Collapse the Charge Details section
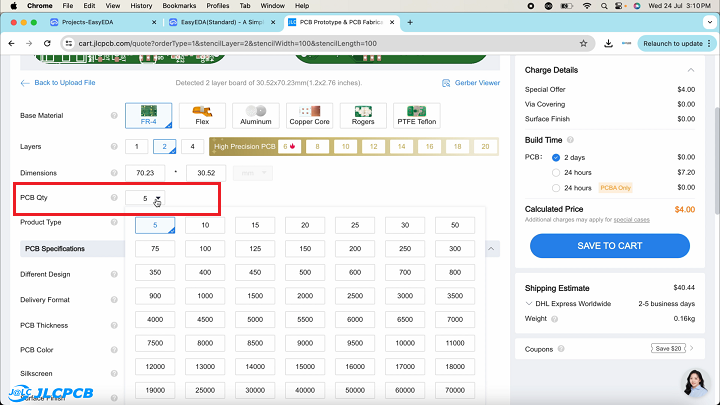Viewport: 720px width, 405px height. (691, 70)
